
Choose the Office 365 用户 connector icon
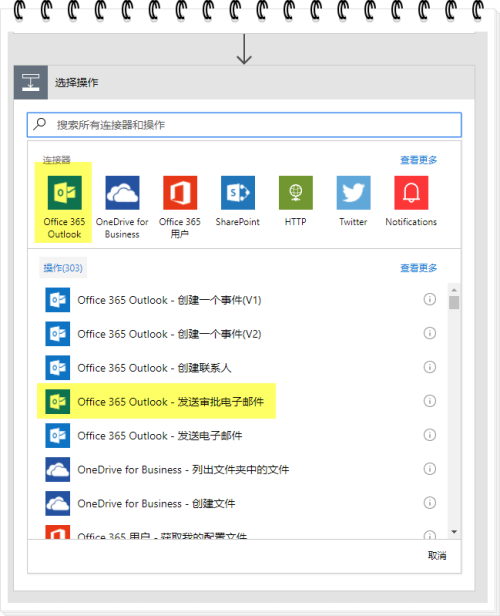click(180, 192)
